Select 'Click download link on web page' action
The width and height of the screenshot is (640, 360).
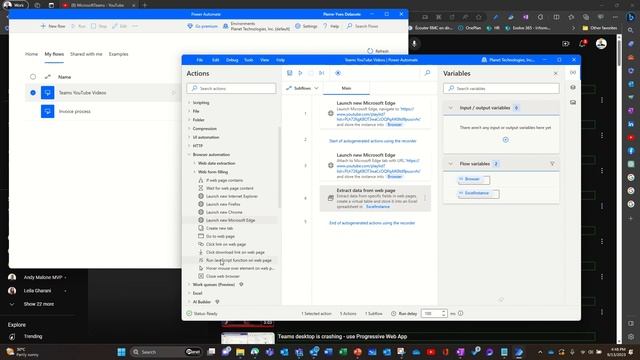click(235, 252)
